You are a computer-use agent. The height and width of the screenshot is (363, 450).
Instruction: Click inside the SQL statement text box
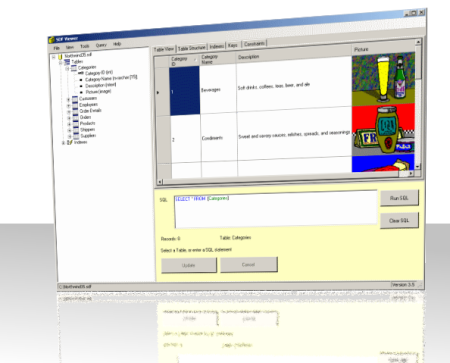(276, 209)
